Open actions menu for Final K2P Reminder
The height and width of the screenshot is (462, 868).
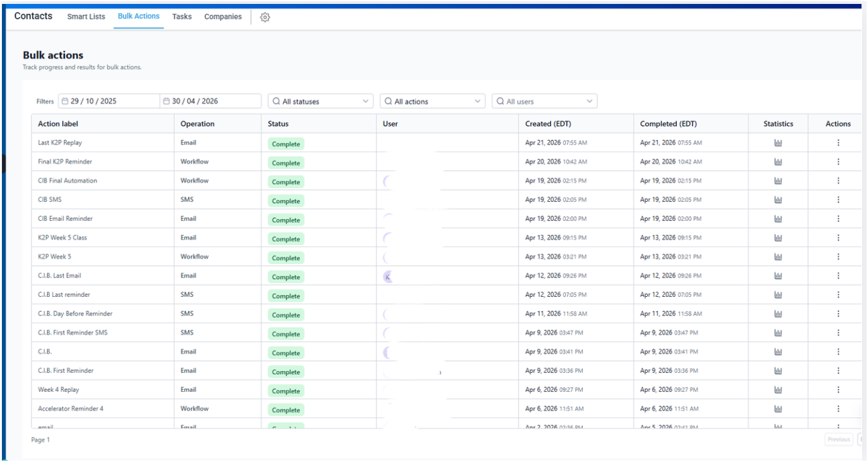coord(838,162)
